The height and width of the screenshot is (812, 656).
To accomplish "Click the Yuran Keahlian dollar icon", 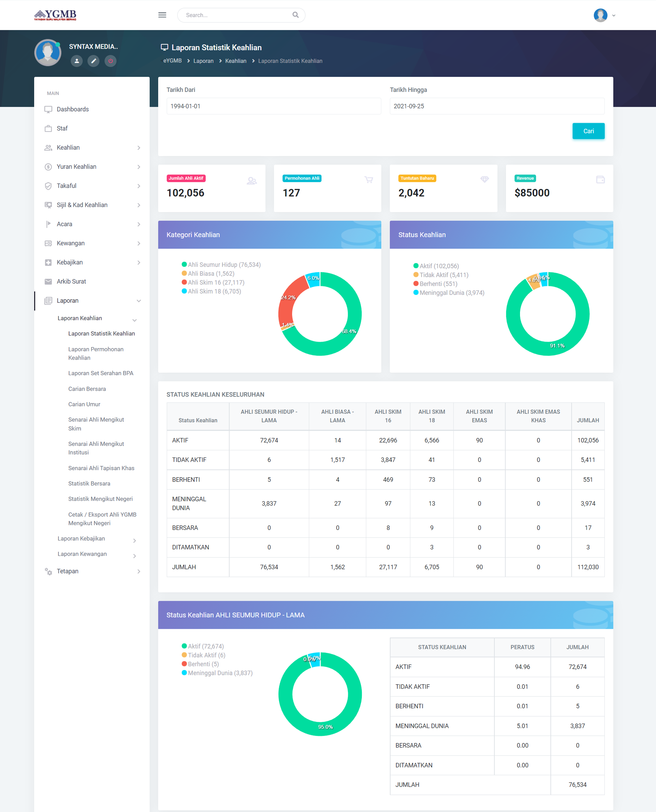I will click(48, 167).
